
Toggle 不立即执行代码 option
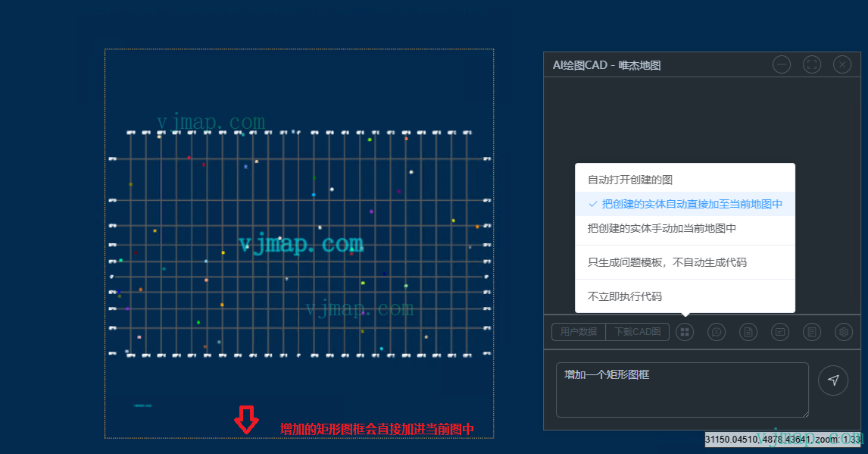coord(685,297)
